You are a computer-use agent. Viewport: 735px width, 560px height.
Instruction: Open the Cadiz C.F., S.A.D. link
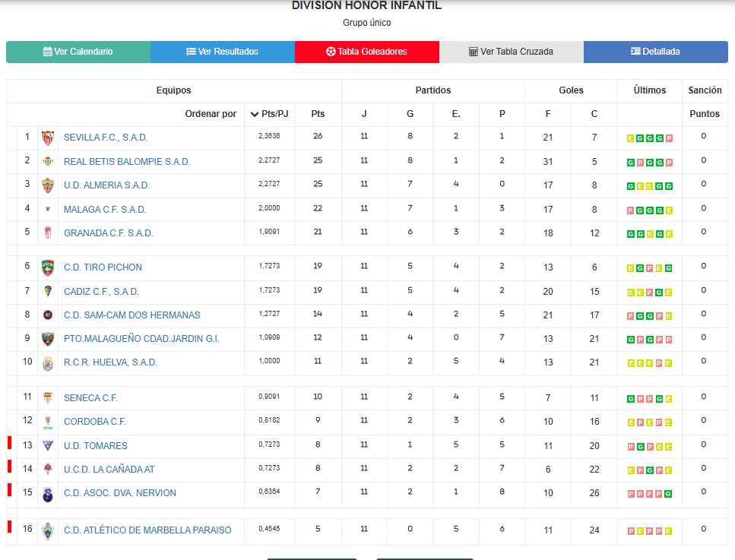tap(101, 292)
